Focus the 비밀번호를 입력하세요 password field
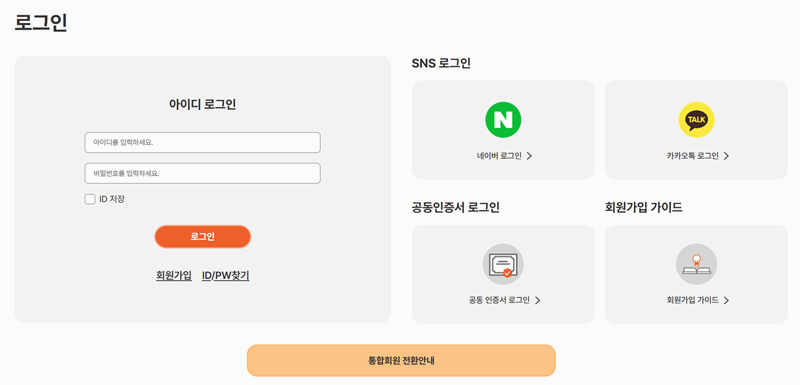The width and height of the screenshot is (800, 385). [x=203, y=173]
